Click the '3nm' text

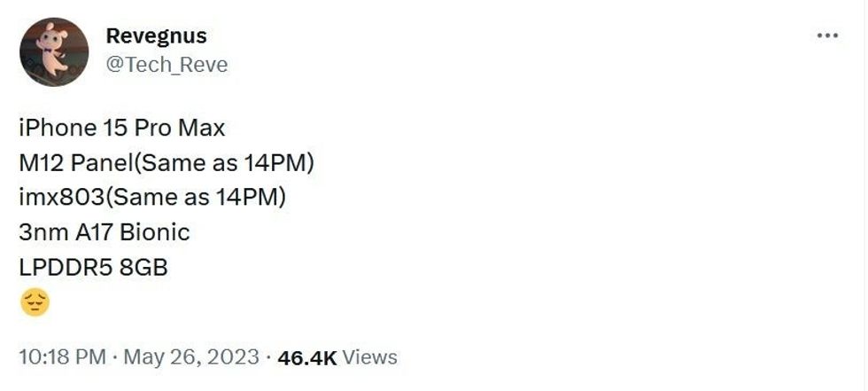pos(42,232)
